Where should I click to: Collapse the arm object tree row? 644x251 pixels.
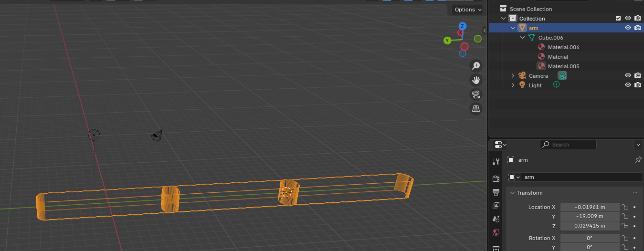(x=513, y=28)
